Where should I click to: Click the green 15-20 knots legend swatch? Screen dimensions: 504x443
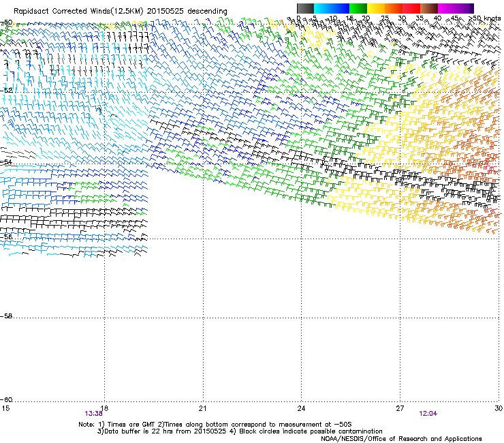point(358,8)
